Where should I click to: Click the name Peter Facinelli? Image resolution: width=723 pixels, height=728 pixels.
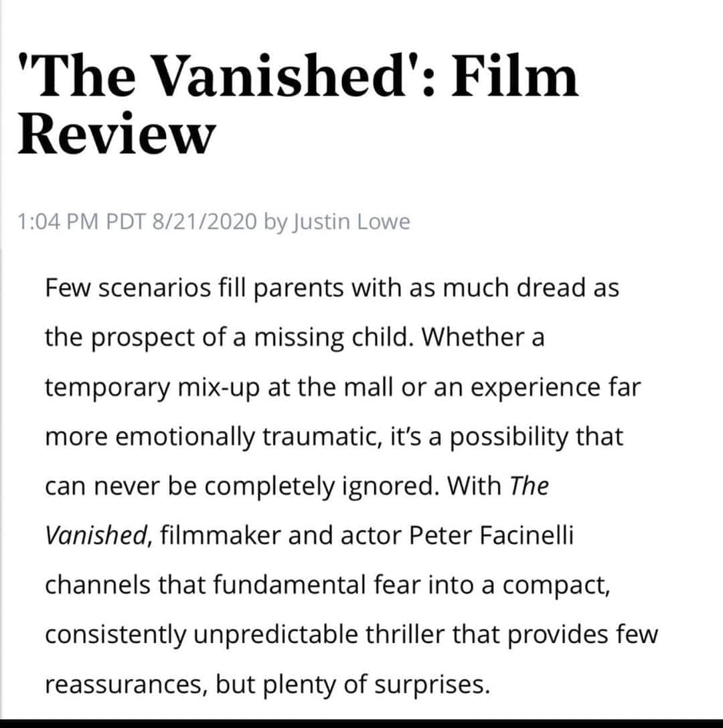pyautogui.click(x=491, y=535)
